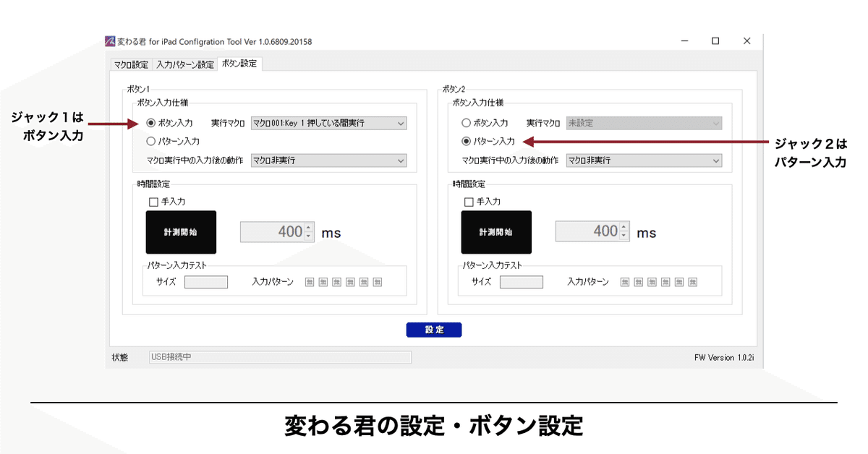Viewport: 868px width, 454px height.
Task: Click the 変わる君 application icon in title bar
Action: coord(110,41)
